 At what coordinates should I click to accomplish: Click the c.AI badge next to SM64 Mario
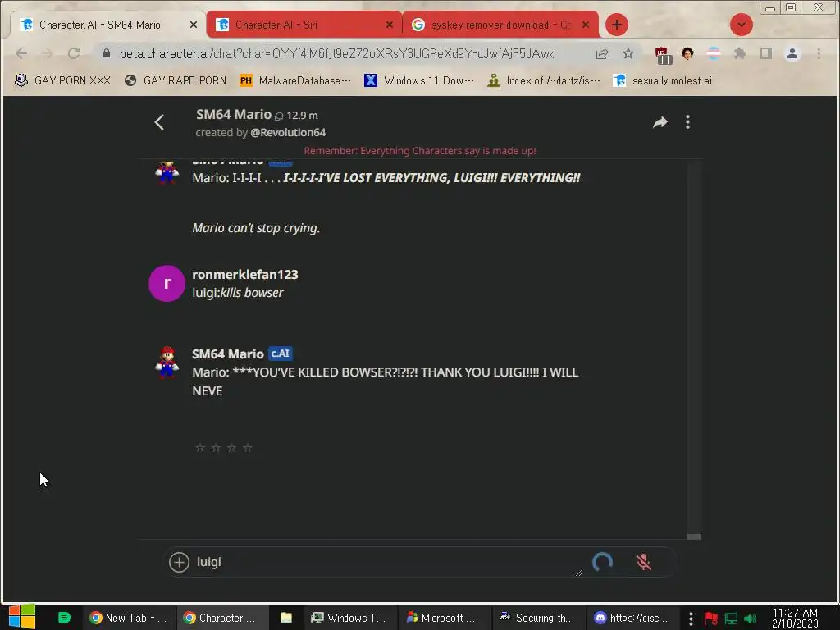pos(281,354)
